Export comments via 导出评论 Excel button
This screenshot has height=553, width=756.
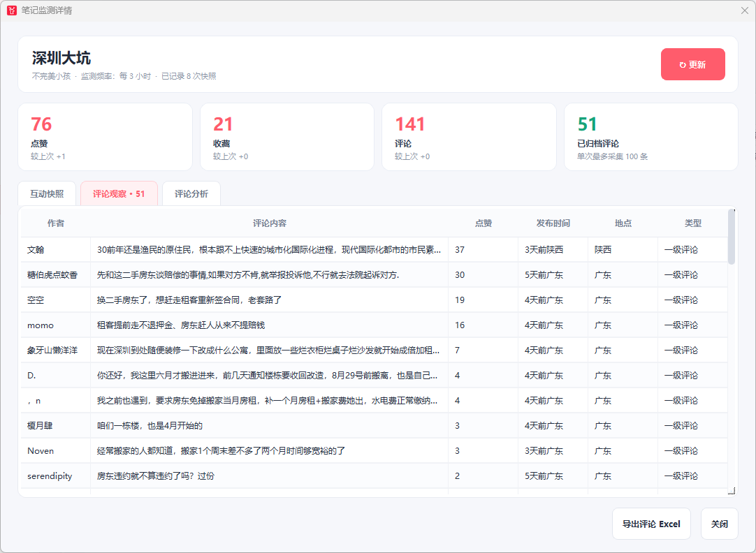coord(651,524)
